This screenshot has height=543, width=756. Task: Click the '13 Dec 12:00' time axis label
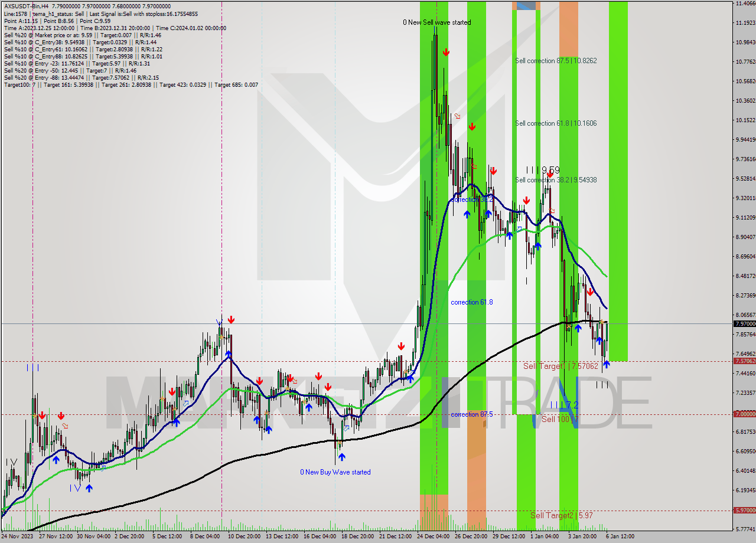point(282,537)
